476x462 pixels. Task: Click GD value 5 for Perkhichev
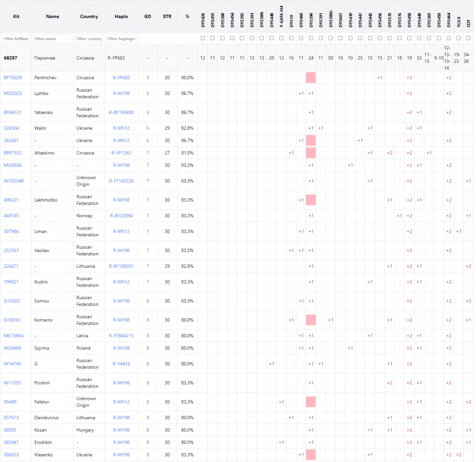pyautogui.click(x=148, y=78)
